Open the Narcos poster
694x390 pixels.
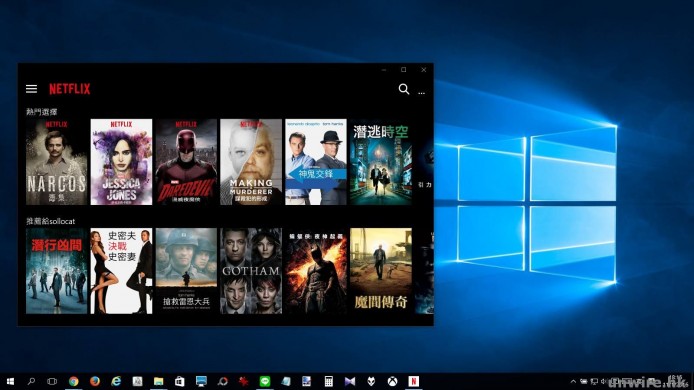click(57, 162)
